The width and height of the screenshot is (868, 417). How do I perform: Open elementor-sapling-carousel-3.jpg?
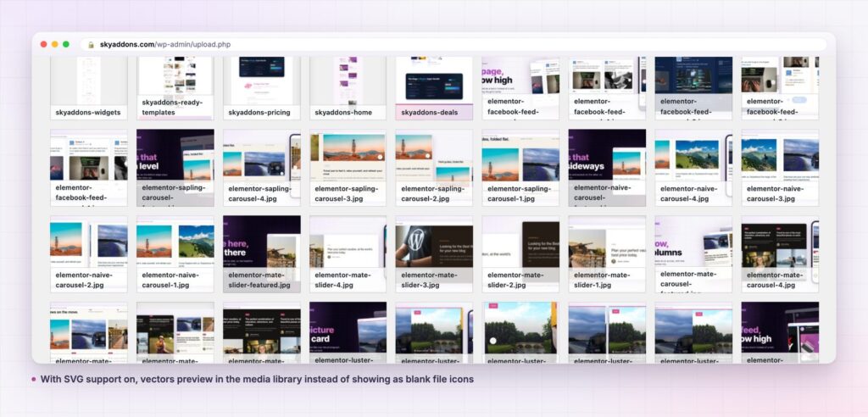(x=348, y=168)
